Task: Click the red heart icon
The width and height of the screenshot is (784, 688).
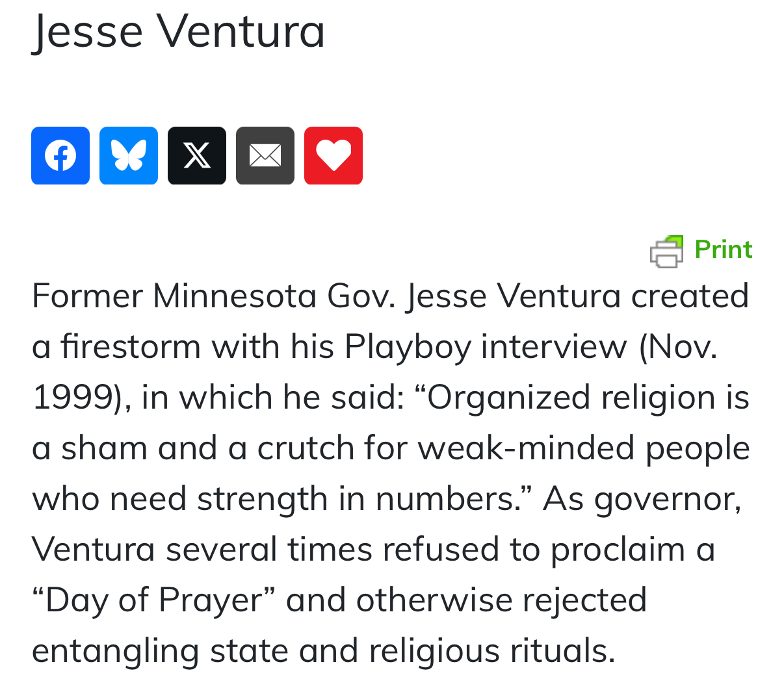Action: pos(333,156)
